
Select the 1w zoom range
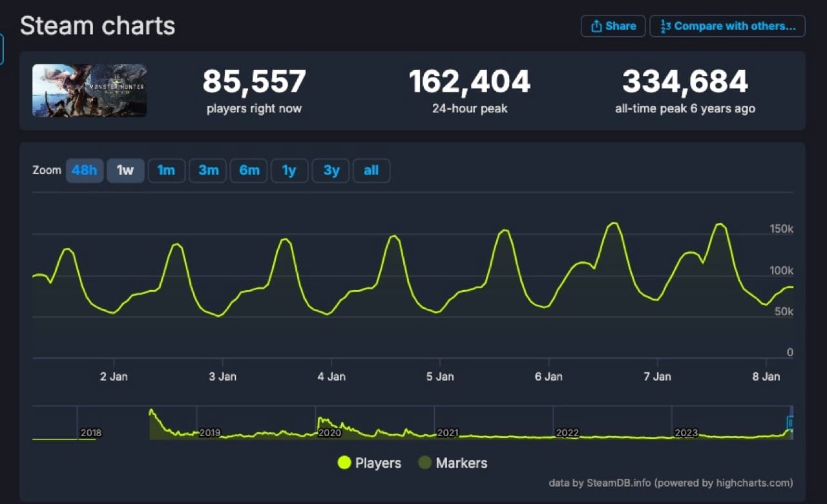[125, 171]
